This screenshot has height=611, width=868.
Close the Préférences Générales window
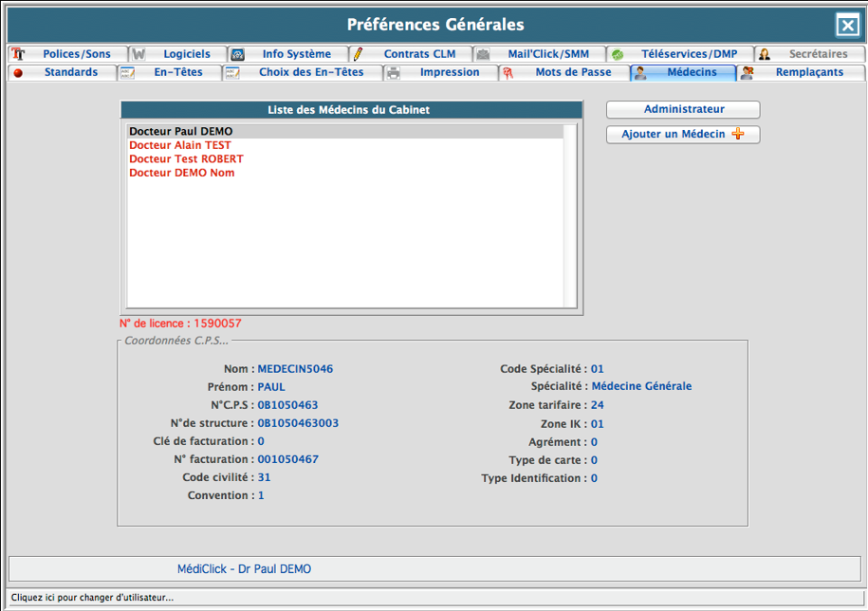click(x=846, y=25)
